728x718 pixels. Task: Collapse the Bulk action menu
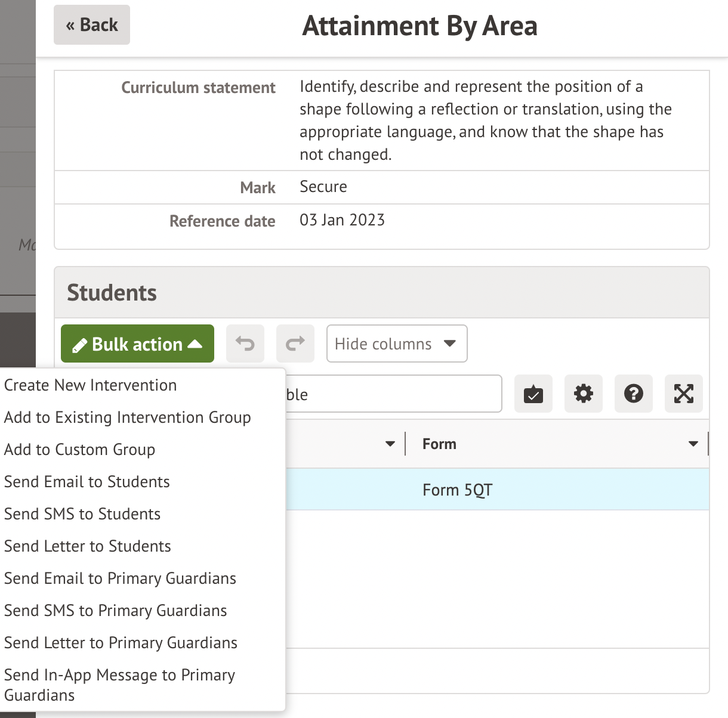[x=137, y=343]
